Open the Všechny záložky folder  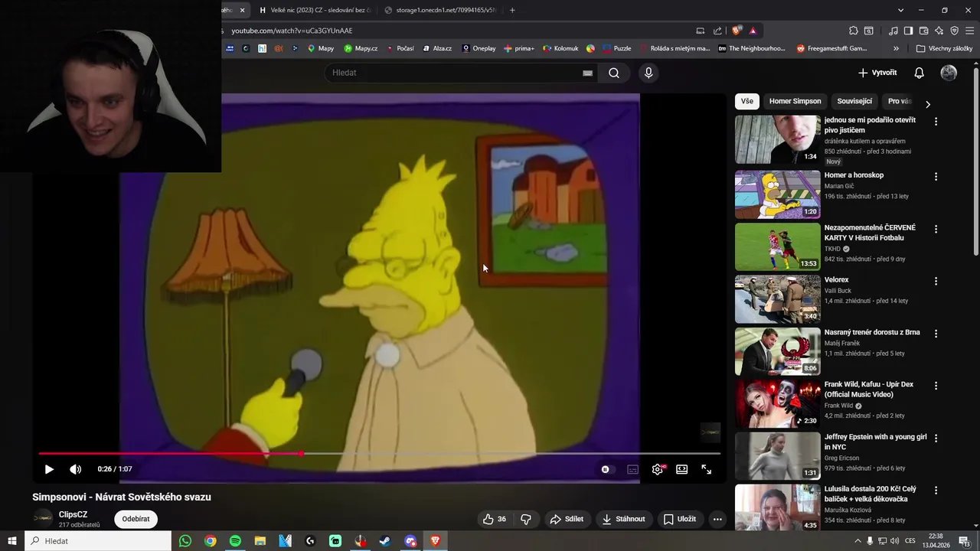(944, 48)
